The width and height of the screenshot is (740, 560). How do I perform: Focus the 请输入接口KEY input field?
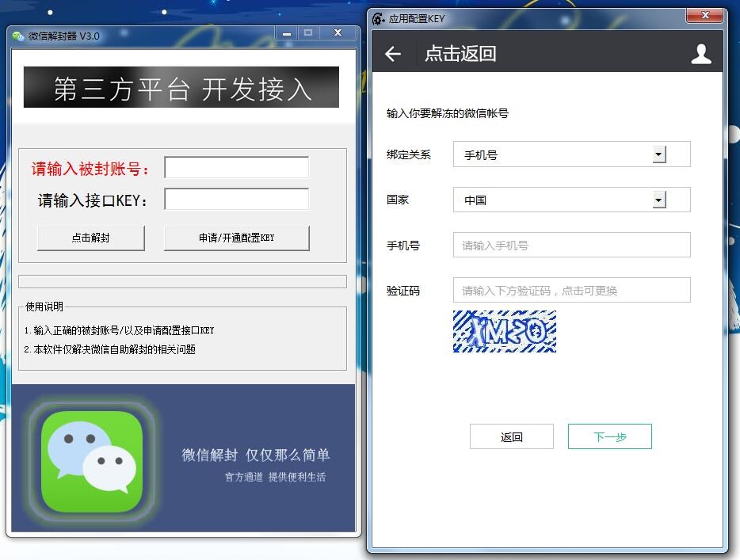coord(236,199)
